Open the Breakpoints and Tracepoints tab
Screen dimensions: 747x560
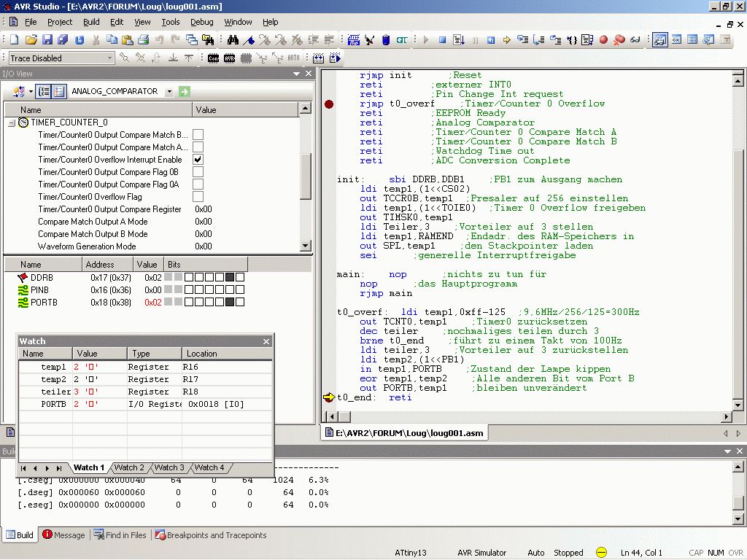click(x=210, y=535)
